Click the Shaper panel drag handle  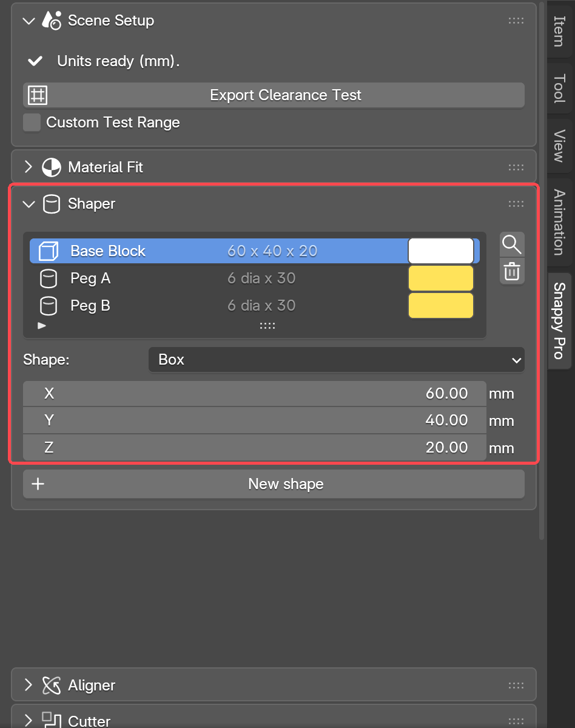pyautogui.click(x=516, y=204)
